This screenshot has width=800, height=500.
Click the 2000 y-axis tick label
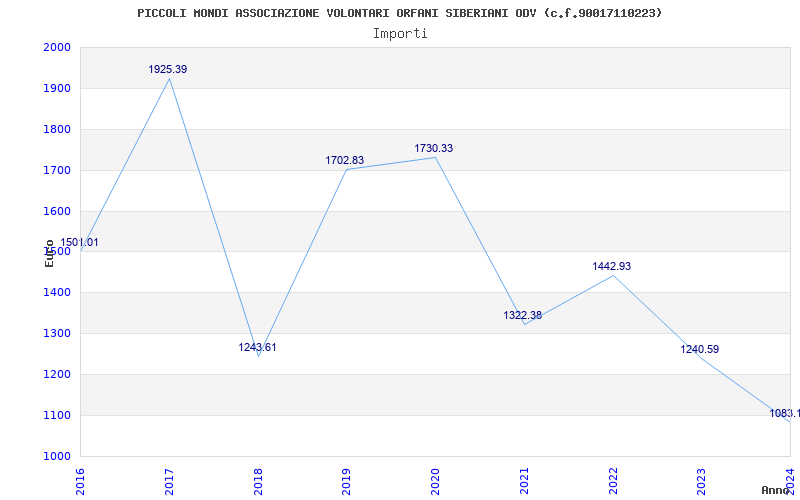(x=57, y=47)
